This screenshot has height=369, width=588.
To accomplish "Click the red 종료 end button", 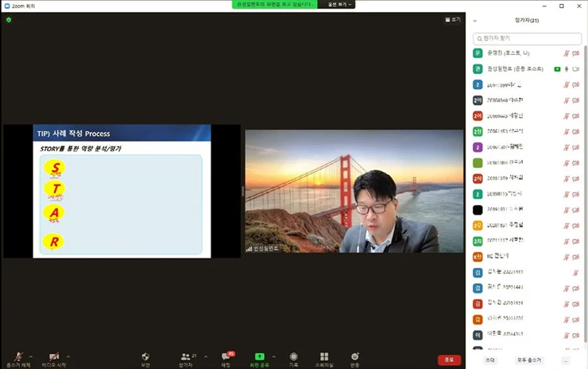I will pyautogui.click(x=449, y=359).
